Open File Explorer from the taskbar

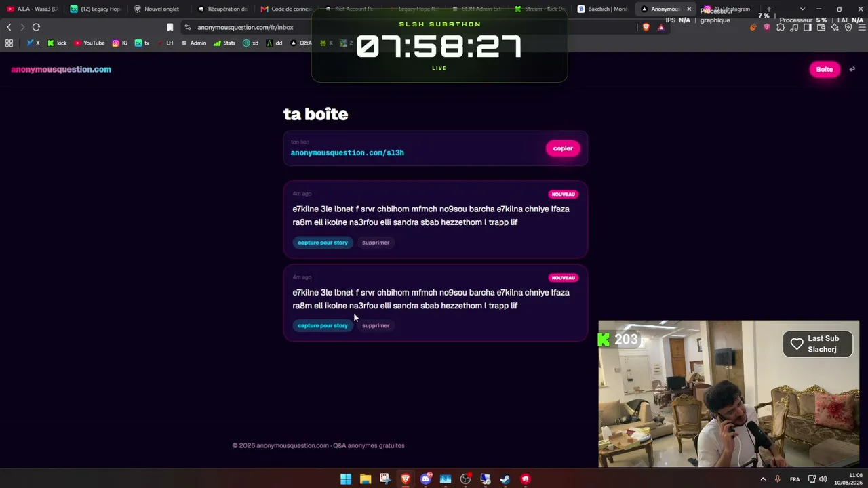pyautogui.click(x=366, y=479)
